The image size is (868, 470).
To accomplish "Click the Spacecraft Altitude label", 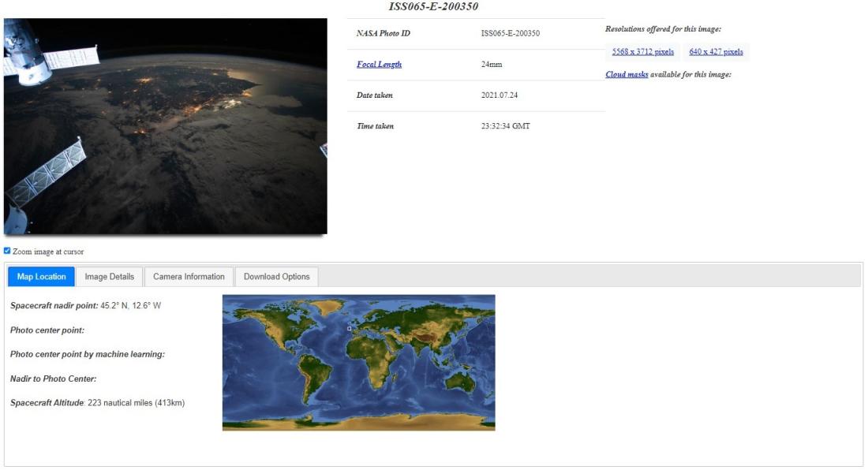I will [47, 402].
